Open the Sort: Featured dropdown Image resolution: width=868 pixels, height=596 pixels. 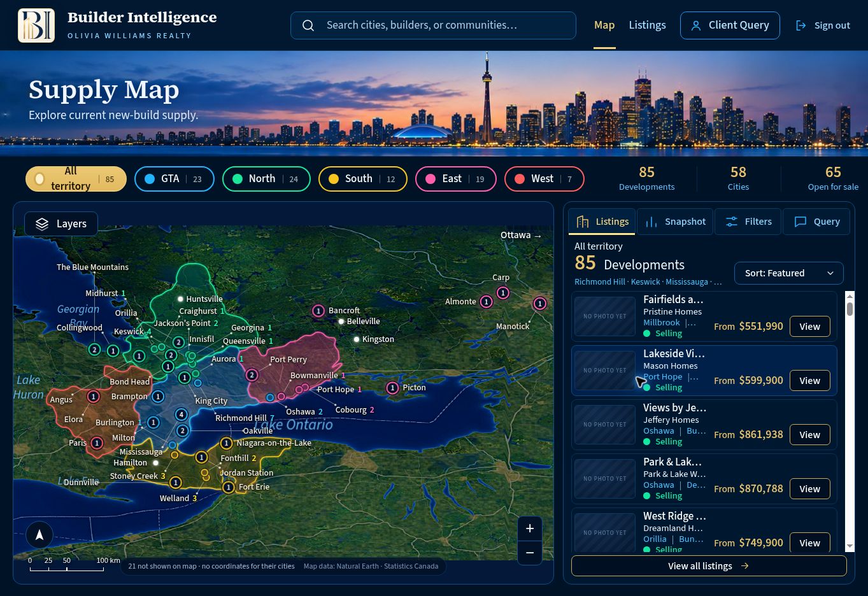[x=789, y=273]
